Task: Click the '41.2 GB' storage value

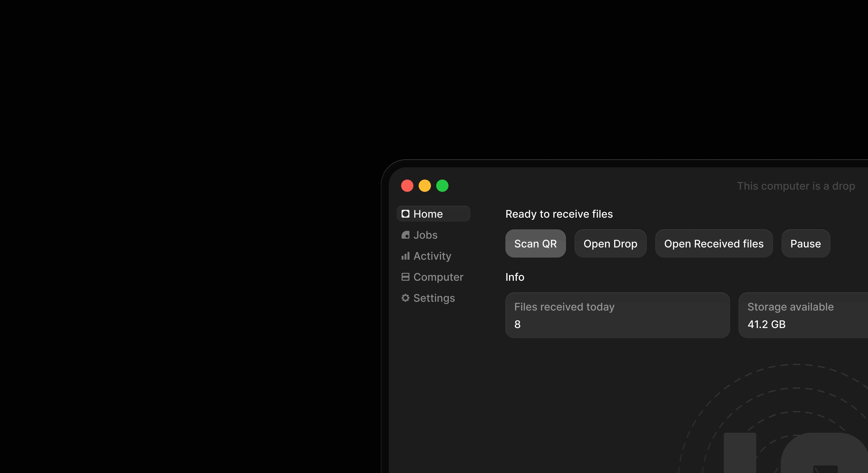Action: [766, 324]
